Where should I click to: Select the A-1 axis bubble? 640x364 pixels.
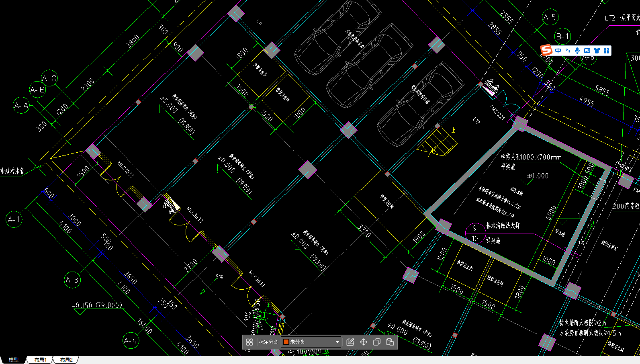point(14,219)
